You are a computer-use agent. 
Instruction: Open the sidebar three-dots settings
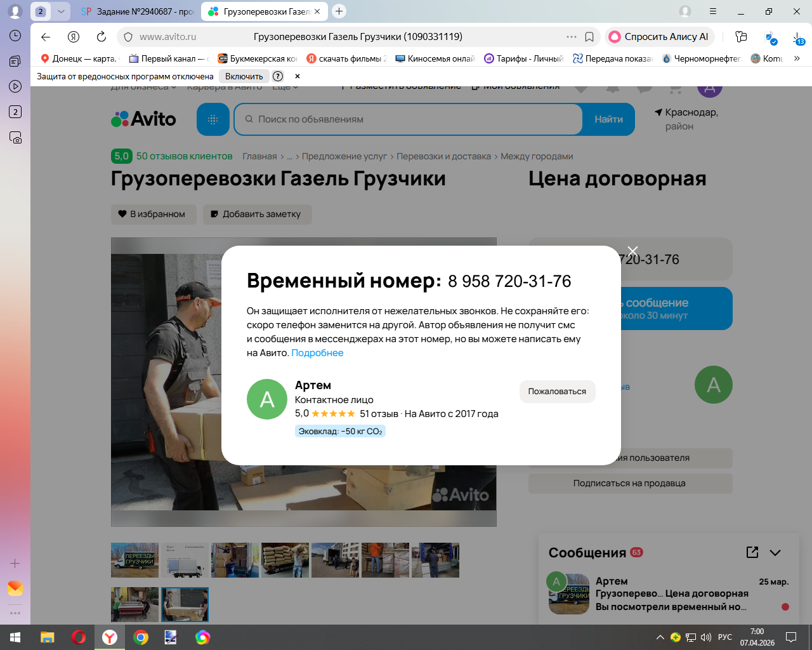coord(15,613)
